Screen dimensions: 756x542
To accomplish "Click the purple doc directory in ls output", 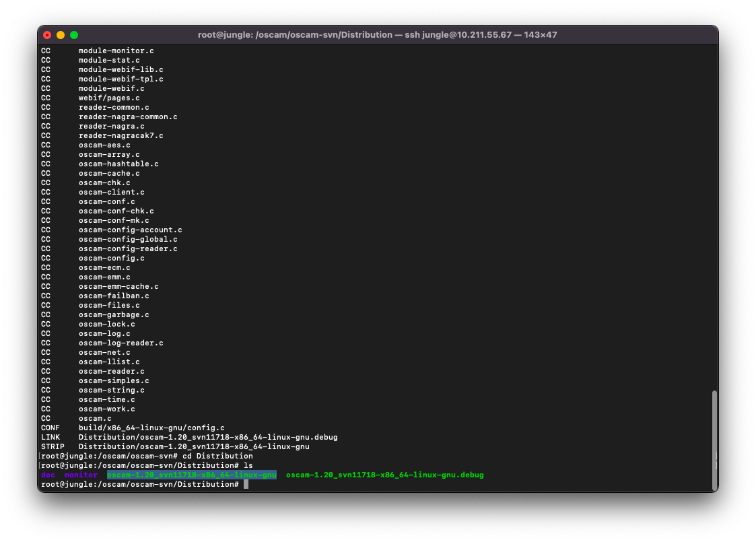I will coord(48,475).
